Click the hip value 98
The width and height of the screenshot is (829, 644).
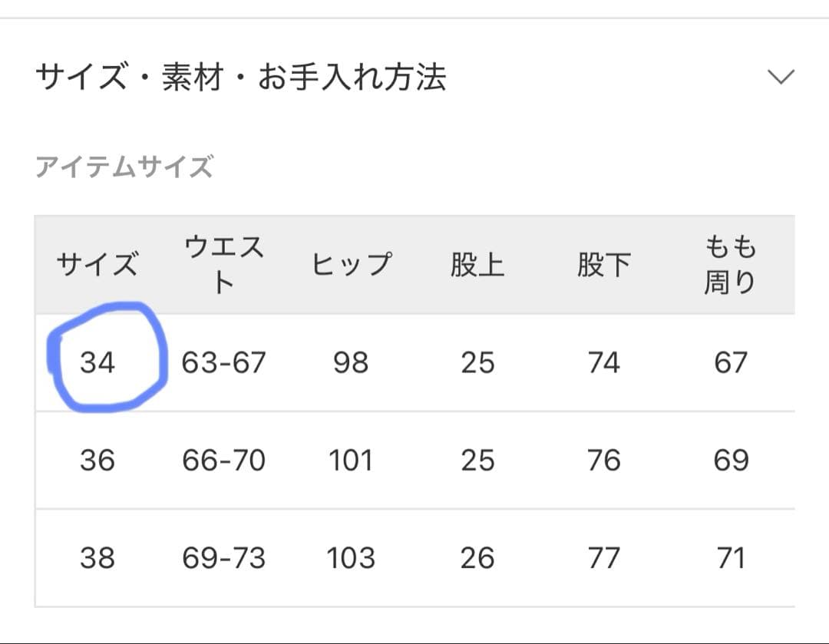point(351,362)
